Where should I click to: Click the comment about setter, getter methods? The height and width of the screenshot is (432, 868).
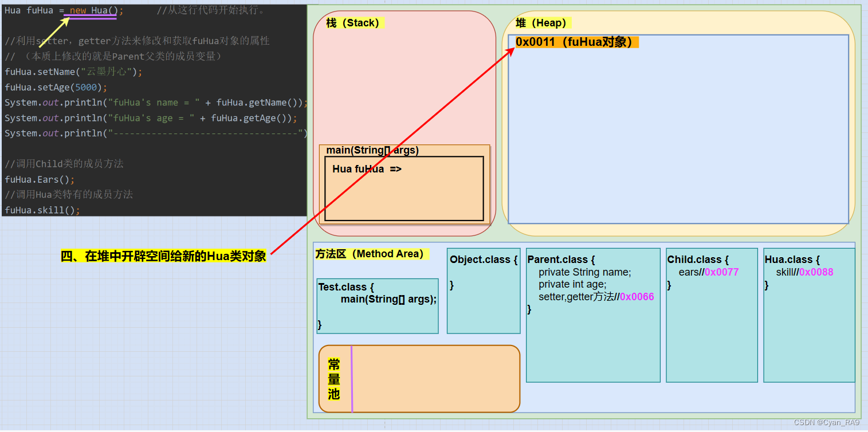point(137,41)
